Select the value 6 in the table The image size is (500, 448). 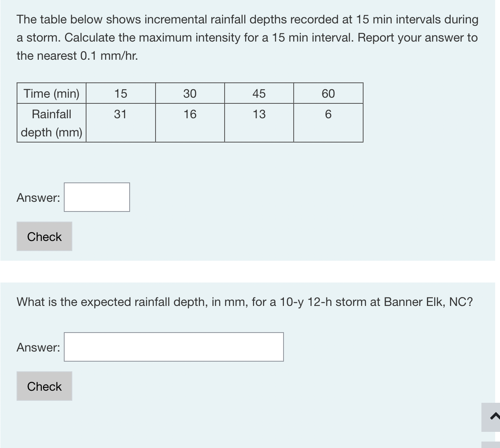pyautogui.click(x=328, y=114)
